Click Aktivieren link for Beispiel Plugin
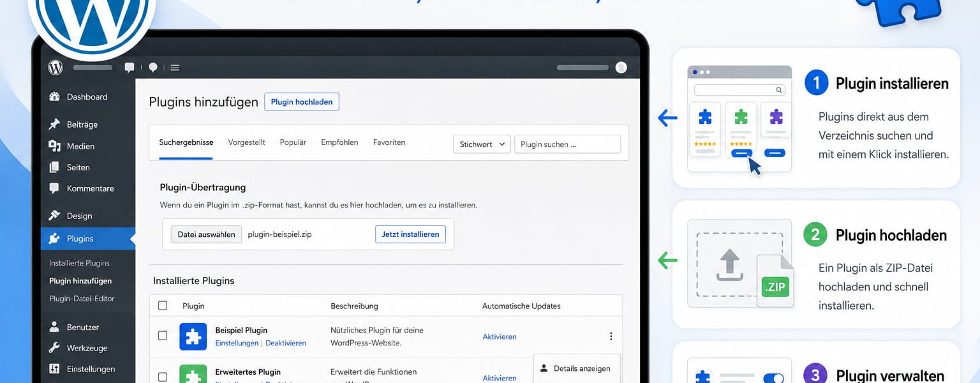The width and height of the screenshot is (980, 383). [x=500, y=336]
